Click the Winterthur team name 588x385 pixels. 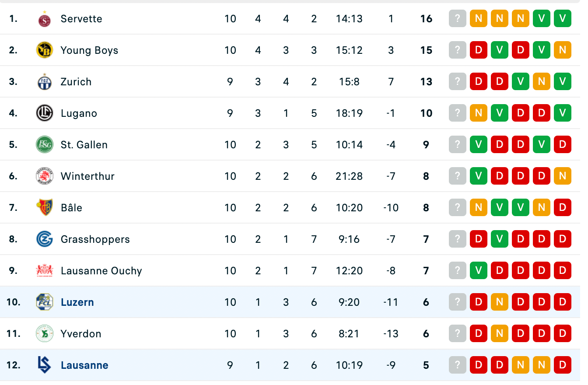click(87, 176)
